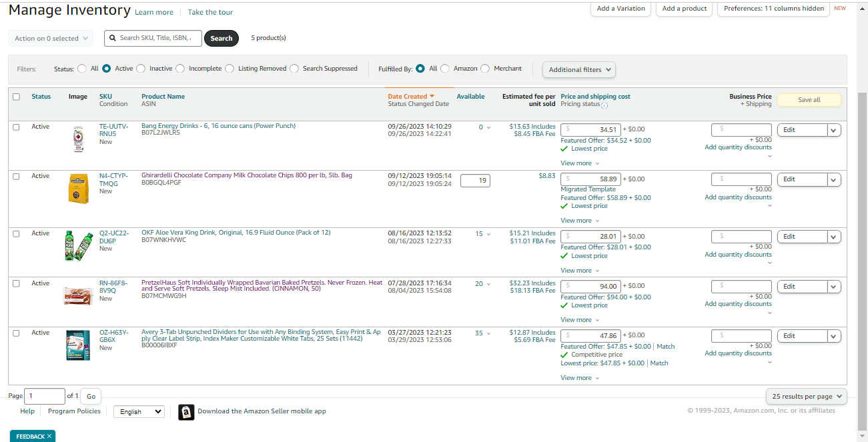
Task: Select the Ghirardelli row checkbox
Action: coord(17,176)
